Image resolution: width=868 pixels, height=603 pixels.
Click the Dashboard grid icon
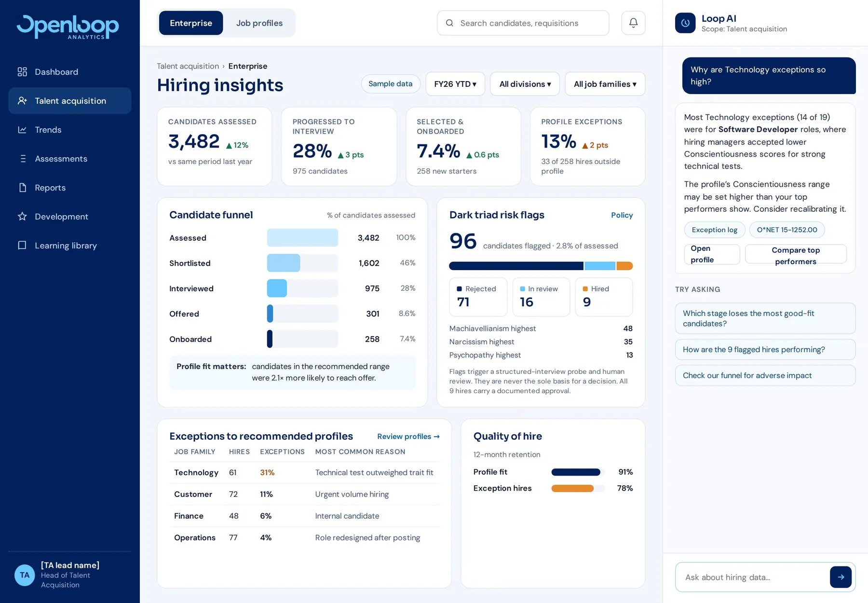point(22,72)
